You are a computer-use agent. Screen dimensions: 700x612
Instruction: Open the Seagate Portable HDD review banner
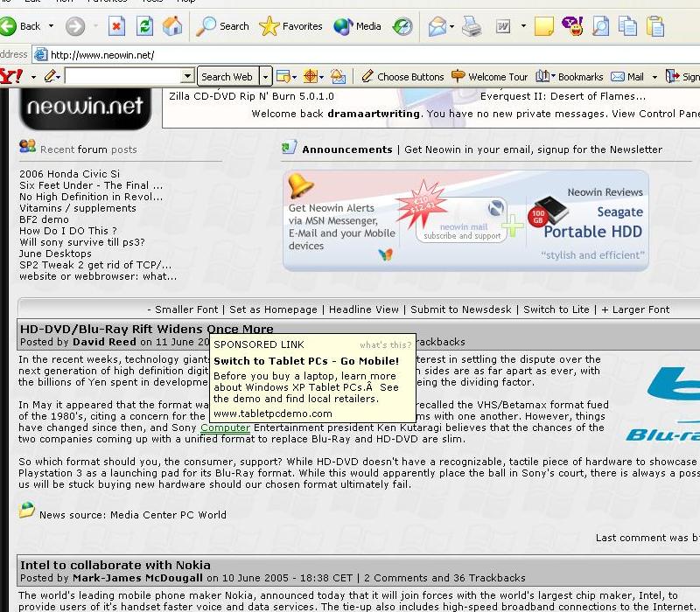pos(586,222)
